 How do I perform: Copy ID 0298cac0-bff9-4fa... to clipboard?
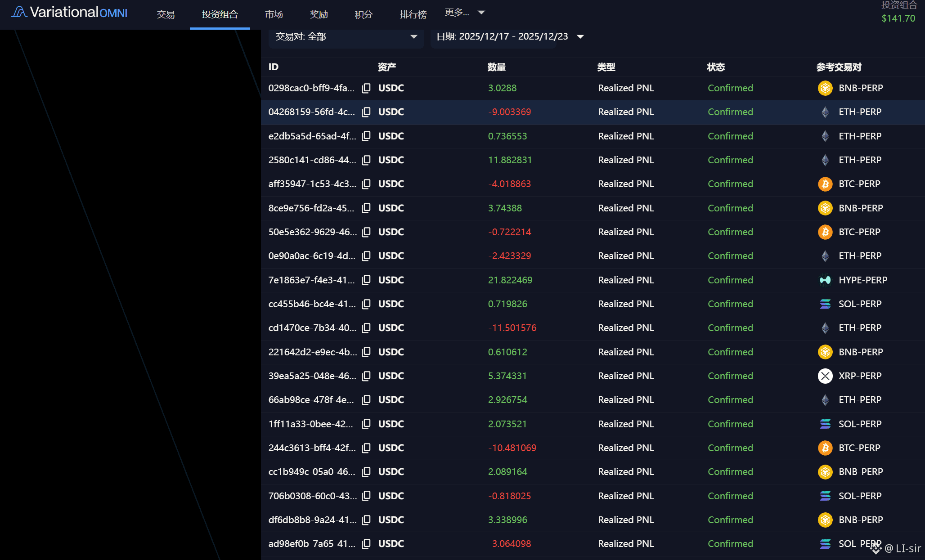366,88
